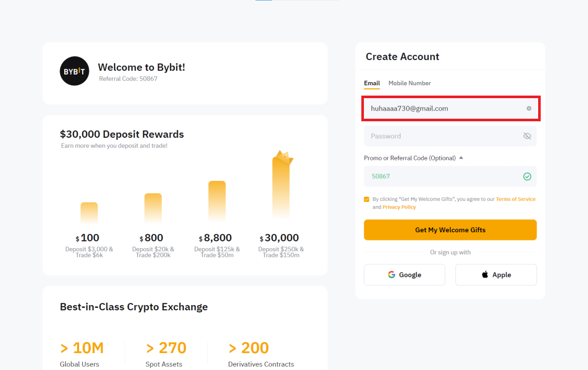
Task: Click the $8,800 reward bar
Action: 217,201
